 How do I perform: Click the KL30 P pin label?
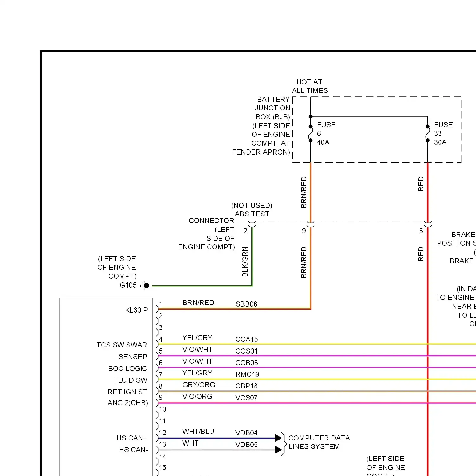coord(136,310)
